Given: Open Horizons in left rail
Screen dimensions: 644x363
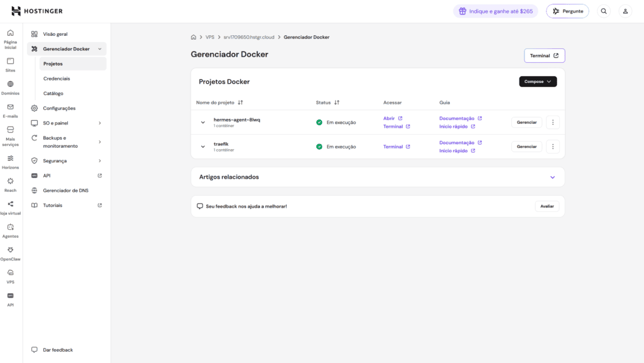Looking at the screenshot, I should [10, 162].
